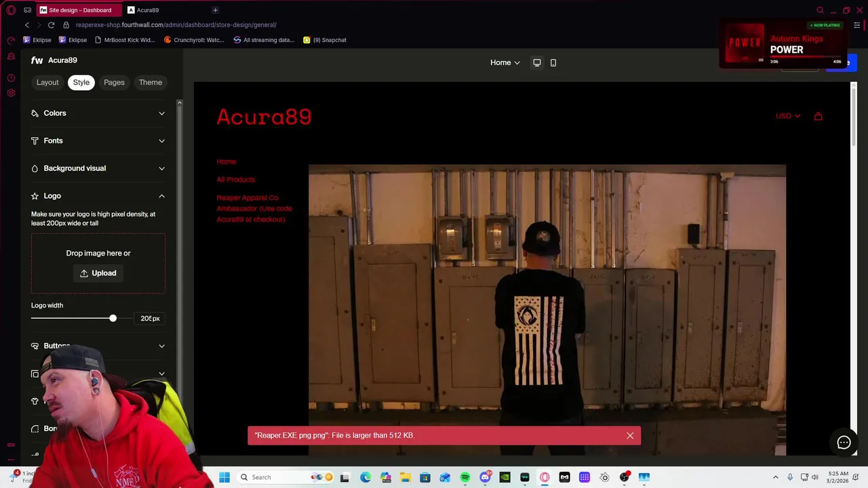The image size is (868, 488).
Task: Switch preview to desktop view icon
Action: click(x=536, y=62)
